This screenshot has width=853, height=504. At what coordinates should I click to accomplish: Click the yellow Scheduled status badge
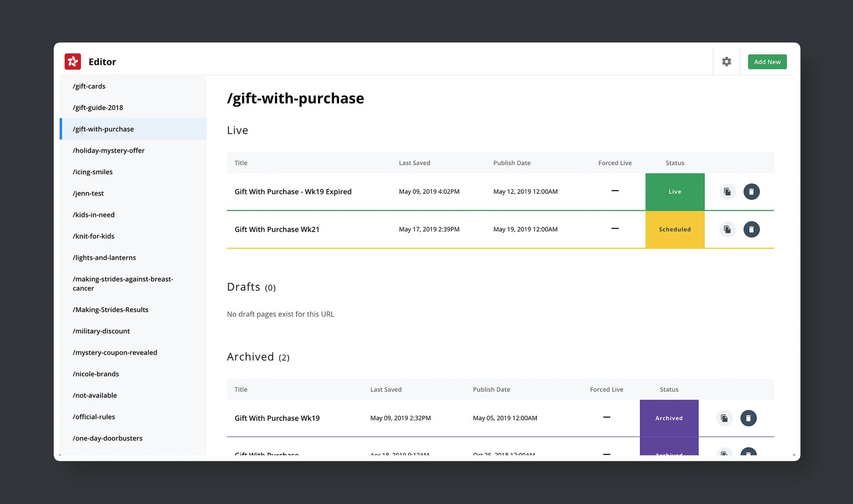[x=674, y=229]
